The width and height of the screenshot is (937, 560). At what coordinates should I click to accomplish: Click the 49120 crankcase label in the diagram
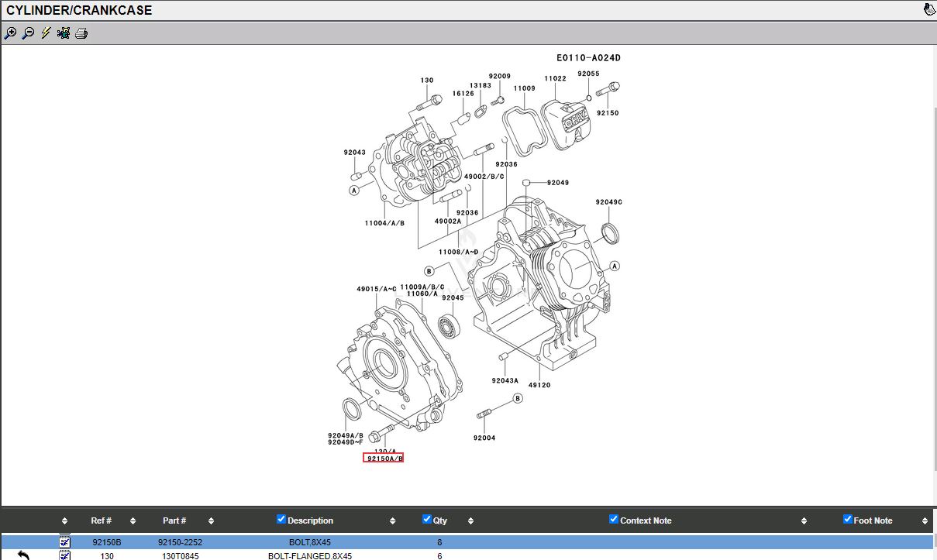coord(539,385)
